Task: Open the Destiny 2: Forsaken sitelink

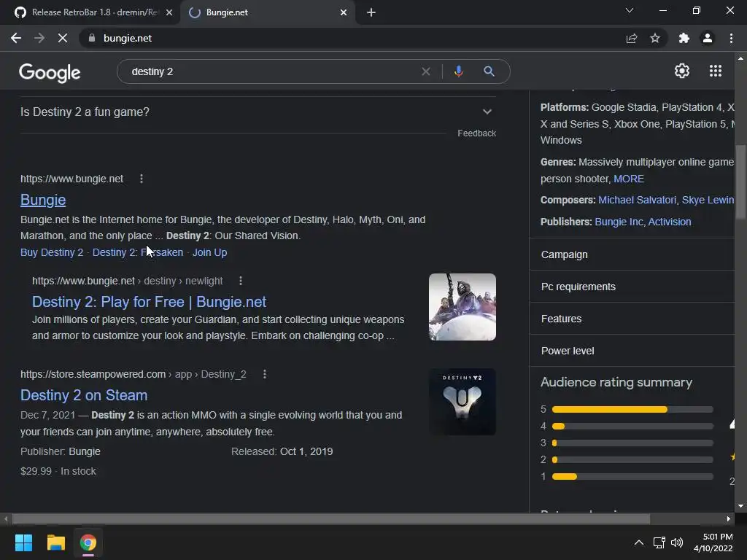Action: (x=138, y=252)
